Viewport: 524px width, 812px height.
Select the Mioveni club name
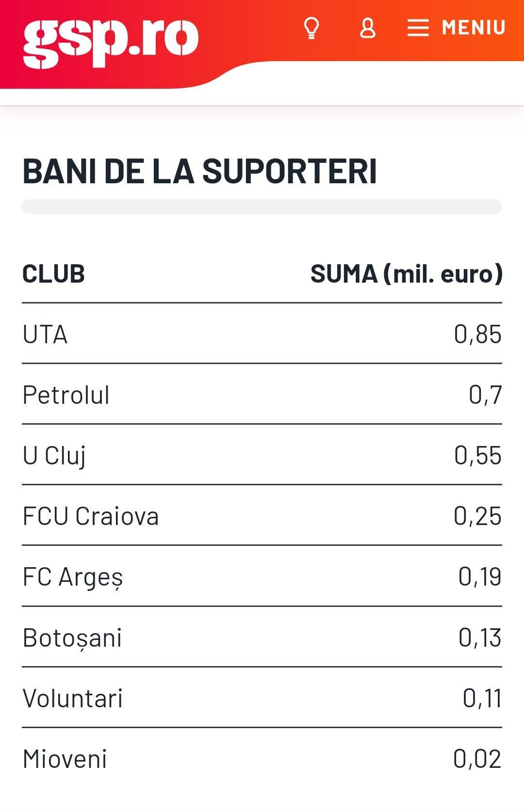click(65, 759)
